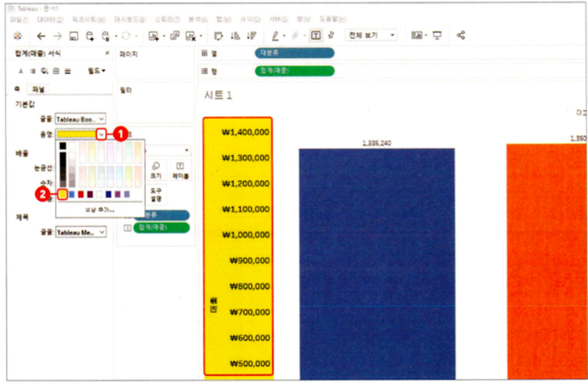The image size is (588, 382).
Task: Select the Format Lines icon
Action: click(x=67, y=71)
